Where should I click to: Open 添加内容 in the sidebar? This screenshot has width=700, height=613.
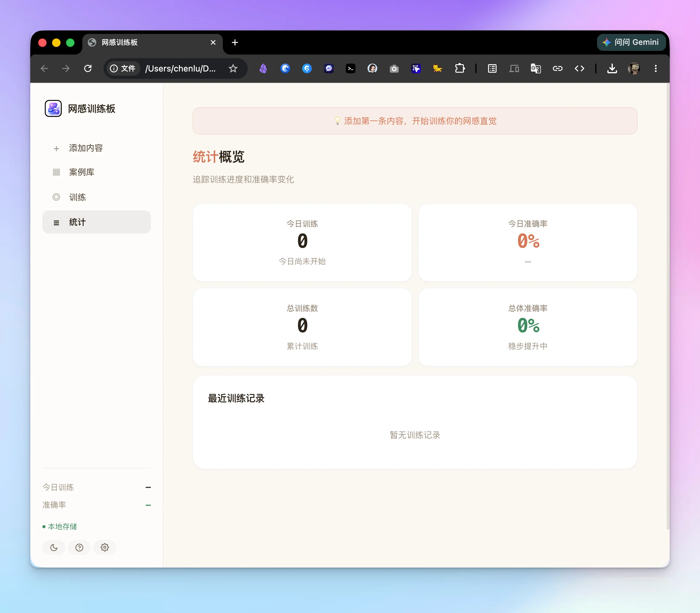click(97, 148)
